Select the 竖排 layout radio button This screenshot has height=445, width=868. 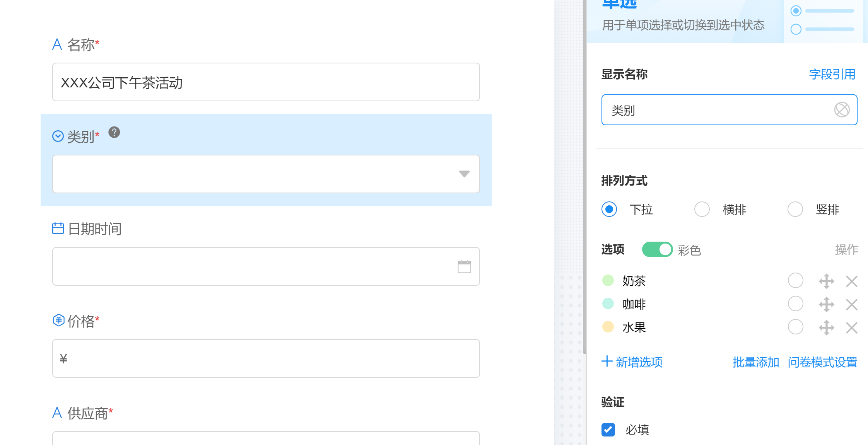pyautogui.click(x=795, y=210)
